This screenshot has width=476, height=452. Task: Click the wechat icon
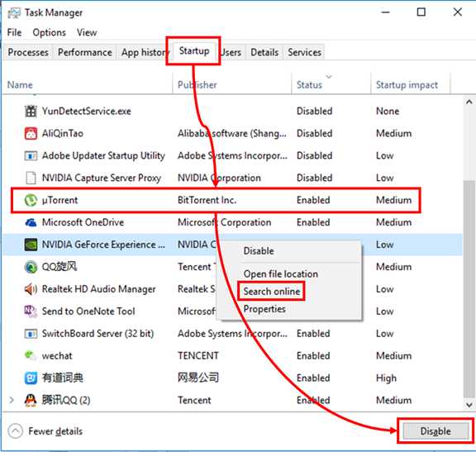31,355
